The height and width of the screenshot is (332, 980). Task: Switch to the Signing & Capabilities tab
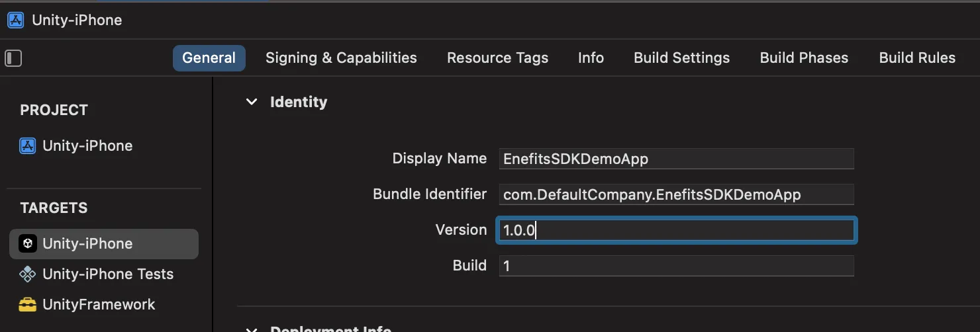pyautogui.click(x=341, y=58)
